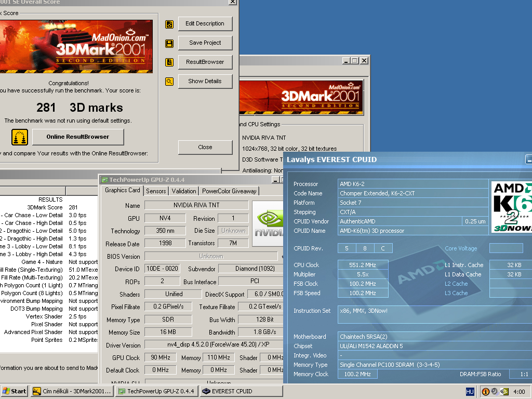Open the ResultBrowser button

[205, 62]
